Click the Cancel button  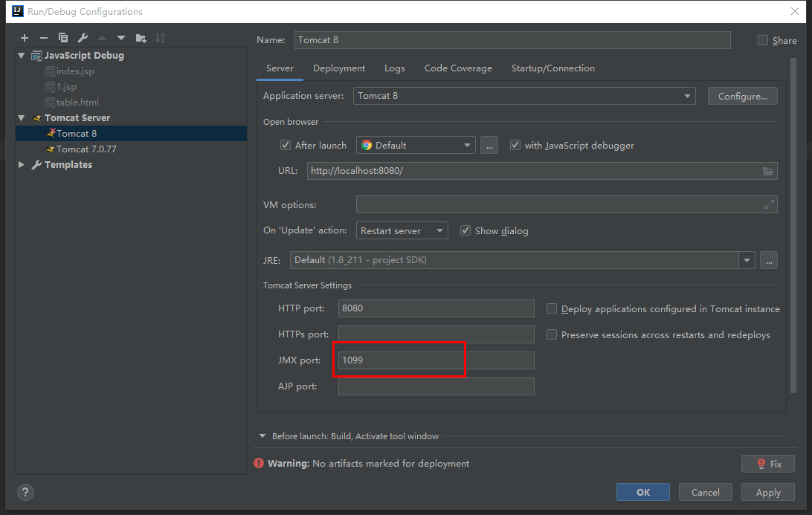(x=706, y=492)
